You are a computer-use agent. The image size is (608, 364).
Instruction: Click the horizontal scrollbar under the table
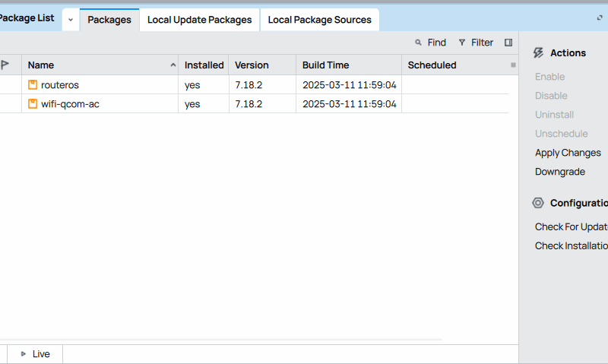click(x=221, y=340)
